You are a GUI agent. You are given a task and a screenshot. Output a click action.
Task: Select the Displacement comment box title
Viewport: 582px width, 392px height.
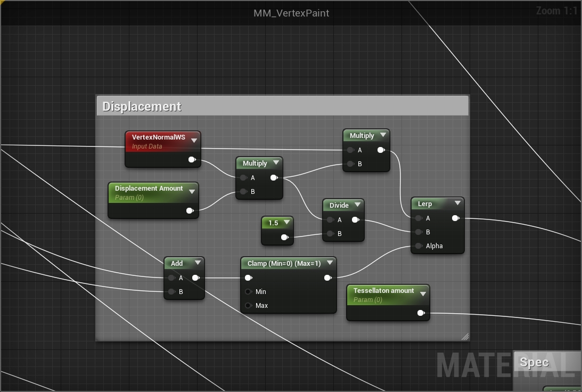[142, 107]
